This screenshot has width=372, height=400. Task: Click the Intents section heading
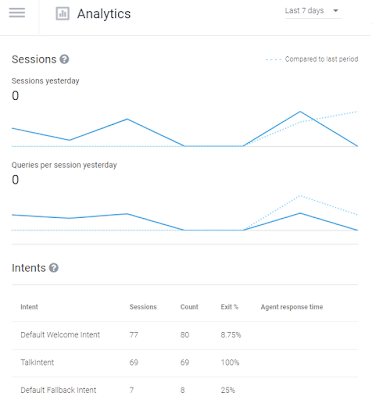point(29,268)
